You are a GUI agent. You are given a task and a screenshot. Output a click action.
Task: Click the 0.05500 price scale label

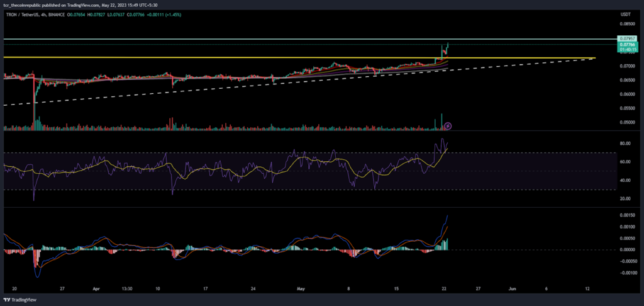point(626,108)
